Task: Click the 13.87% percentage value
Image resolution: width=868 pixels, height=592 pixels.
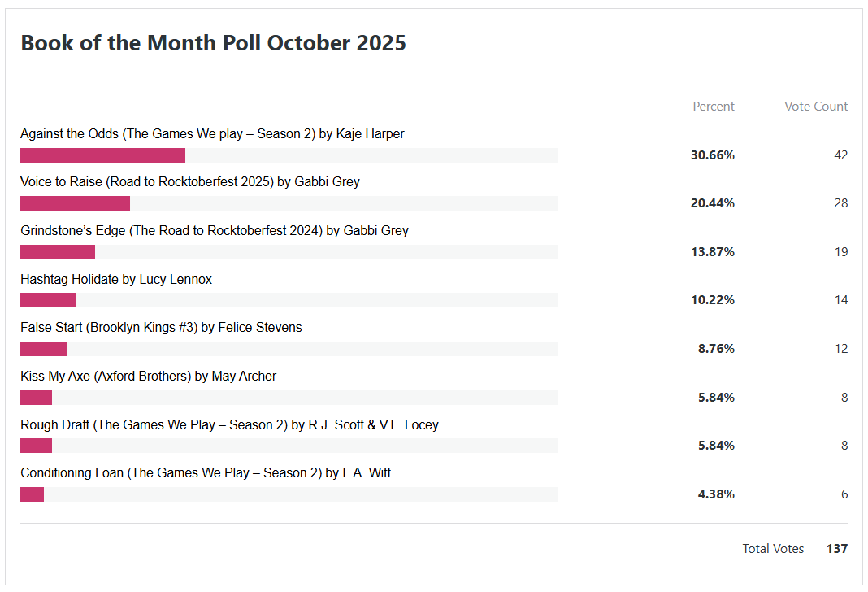Action: (x=712, y=252)
